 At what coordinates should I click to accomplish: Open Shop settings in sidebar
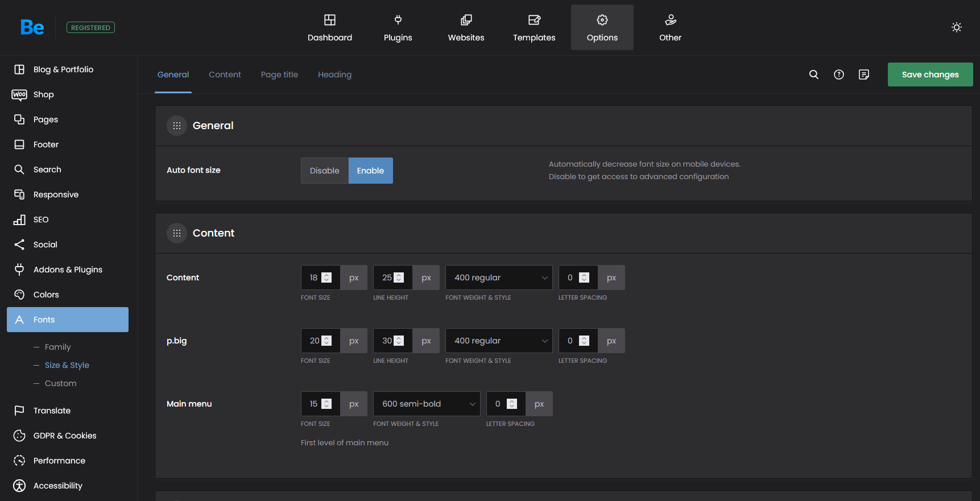[68, 94]
